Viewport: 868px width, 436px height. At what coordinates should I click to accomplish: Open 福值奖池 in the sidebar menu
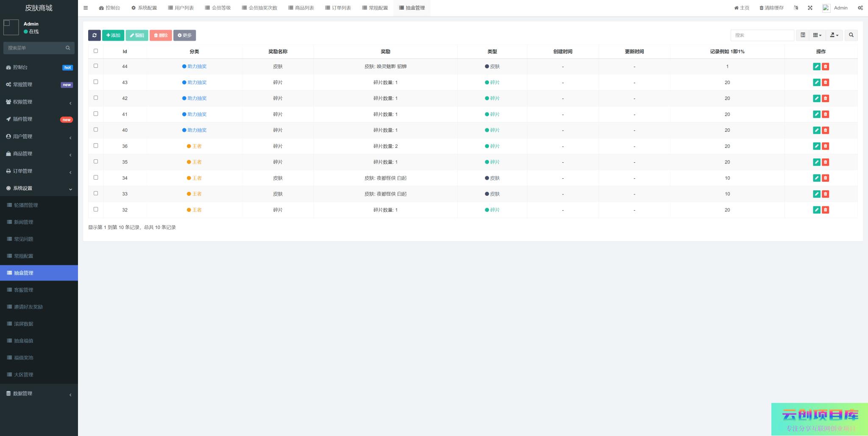tap(24, 358)
